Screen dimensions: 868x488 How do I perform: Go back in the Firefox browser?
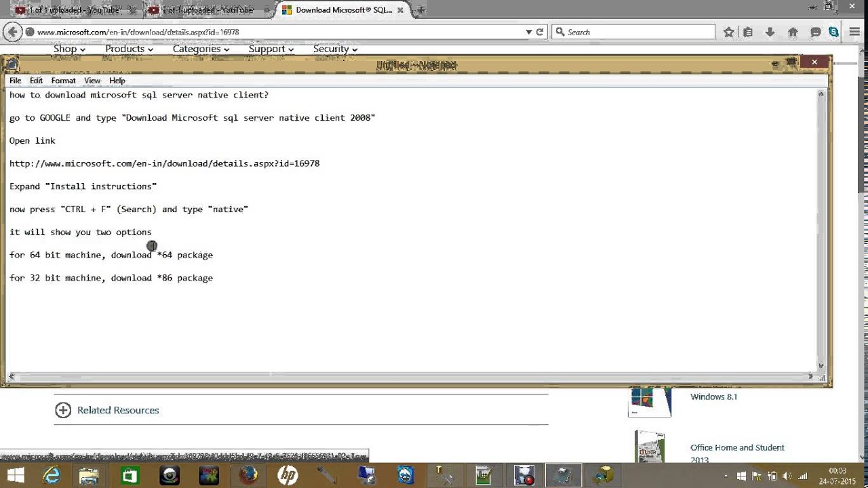click(x=12, y=32)
